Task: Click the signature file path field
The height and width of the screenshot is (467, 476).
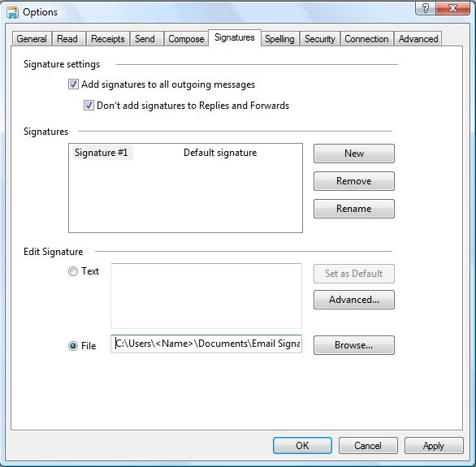Action: click(x=206, y=344)
